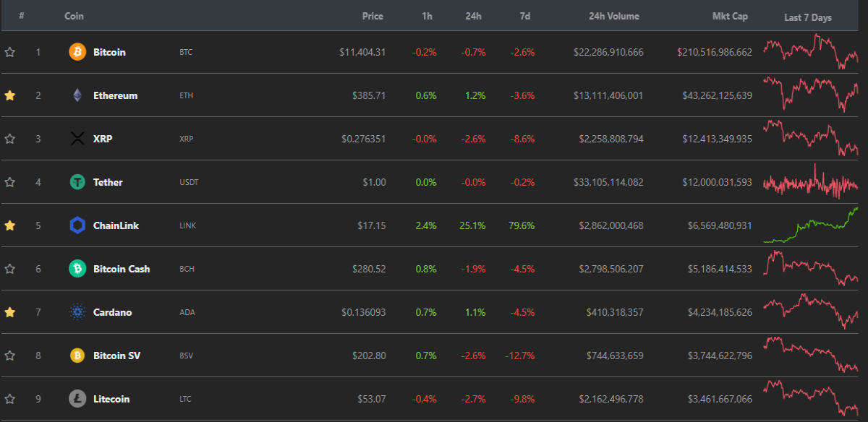Click the ChainLink hexagon logo icon
This screenshot has height=422, width=868.
coord(77,225)
